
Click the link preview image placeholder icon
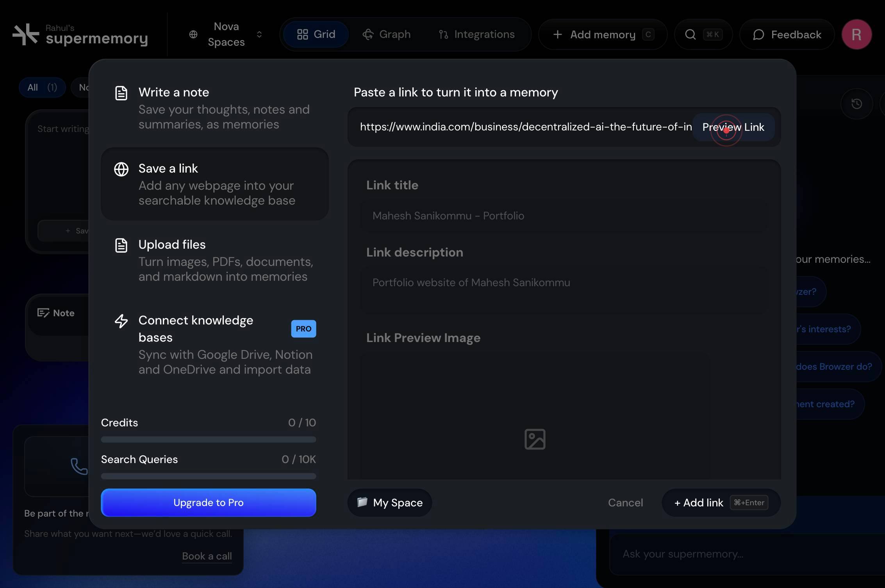coord(535,439)
